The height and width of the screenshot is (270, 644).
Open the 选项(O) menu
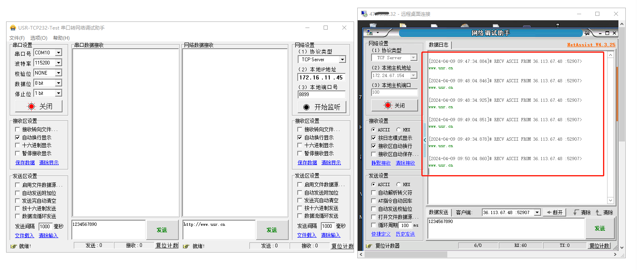coord(39,38)
